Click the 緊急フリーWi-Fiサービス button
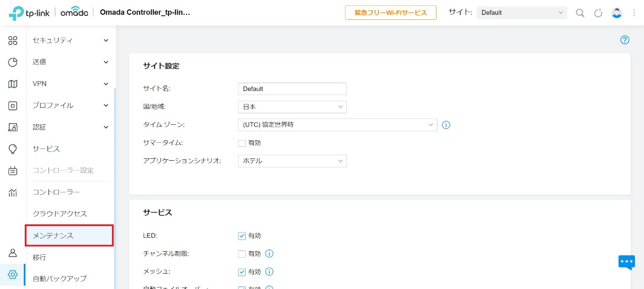The image size is (644, 289). click(x=390, y=13)
